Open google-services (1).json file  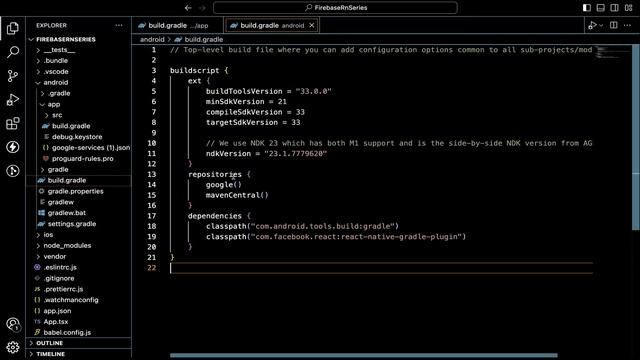coord(78,148)
